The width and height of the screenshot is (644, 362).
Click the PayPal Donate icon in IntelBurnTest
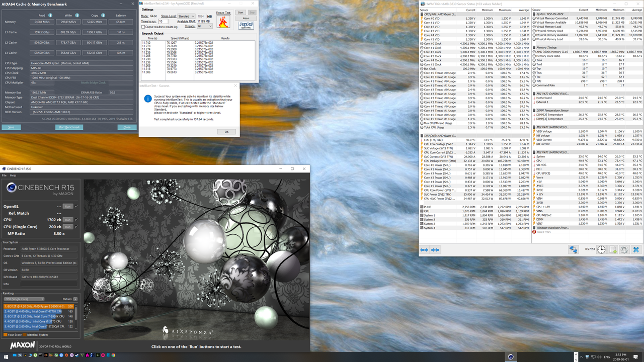[246, 25]
